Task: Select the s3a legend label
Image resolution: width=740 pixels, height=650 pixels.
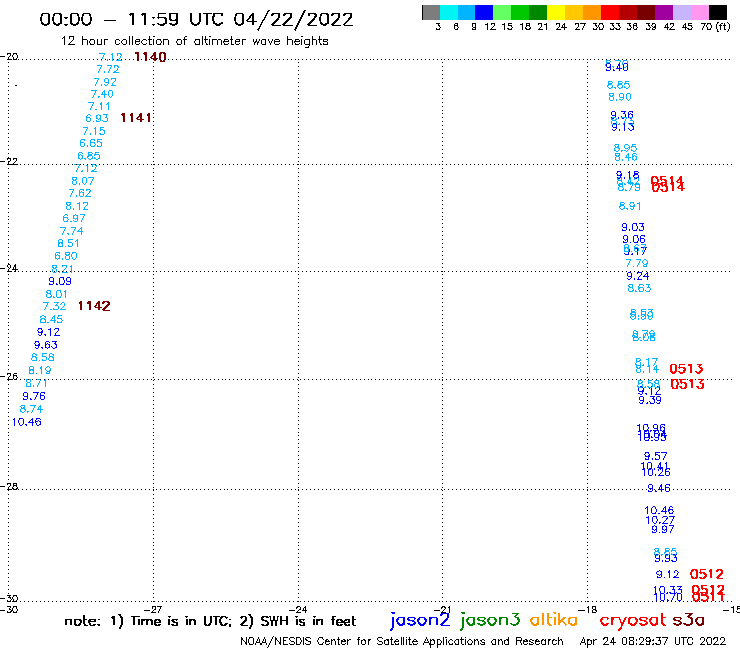Action: point(688,620)
